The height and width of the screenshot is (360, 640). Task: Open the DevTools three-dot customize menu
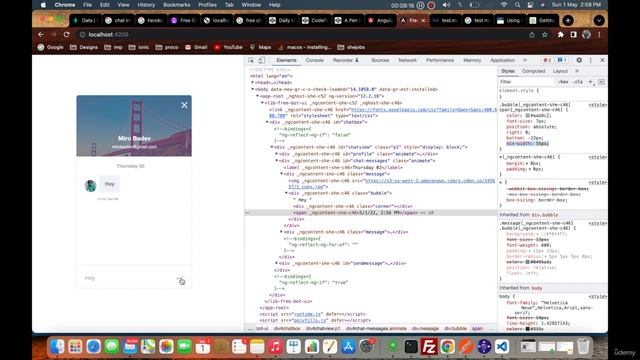(590, 60)
